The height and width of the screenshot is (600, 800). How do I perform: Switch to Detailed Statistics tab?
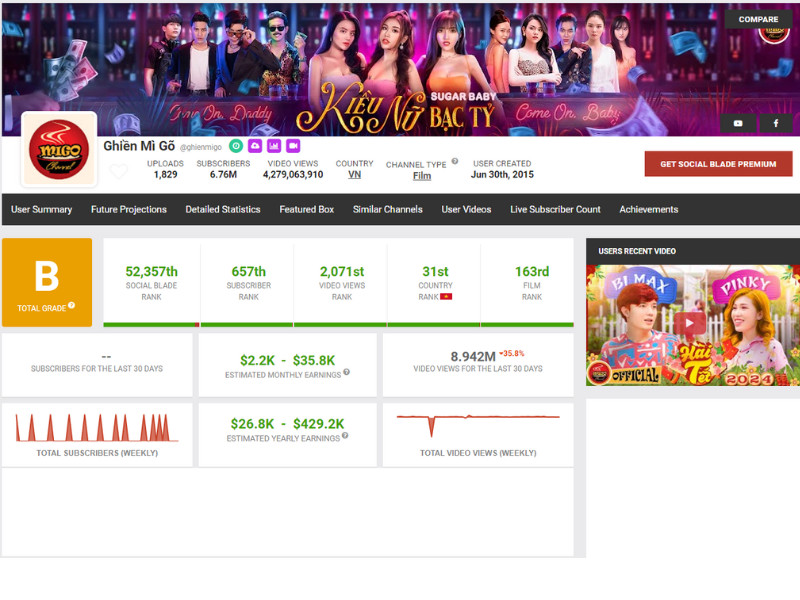(223, 209)
